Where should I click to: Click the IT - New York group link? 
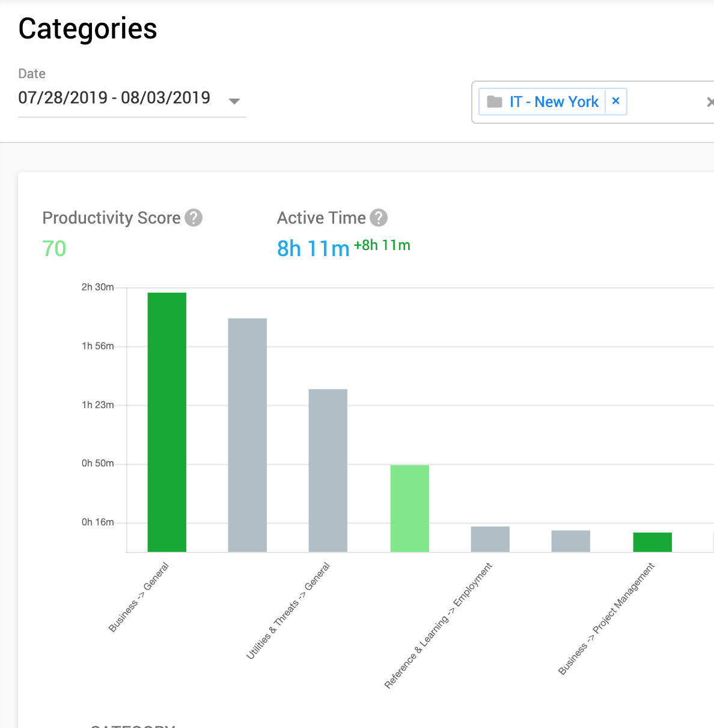[554, 102]
